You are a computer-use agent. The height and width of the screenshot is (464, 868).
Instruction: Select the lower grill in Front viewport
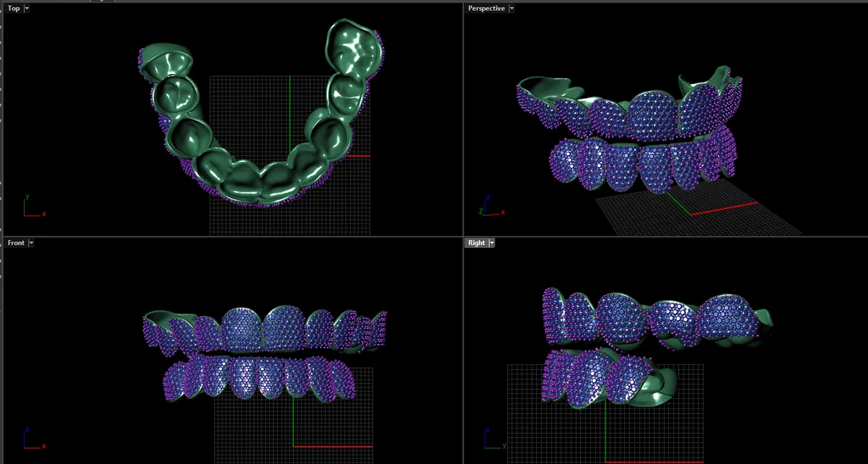tap(260, 378)
